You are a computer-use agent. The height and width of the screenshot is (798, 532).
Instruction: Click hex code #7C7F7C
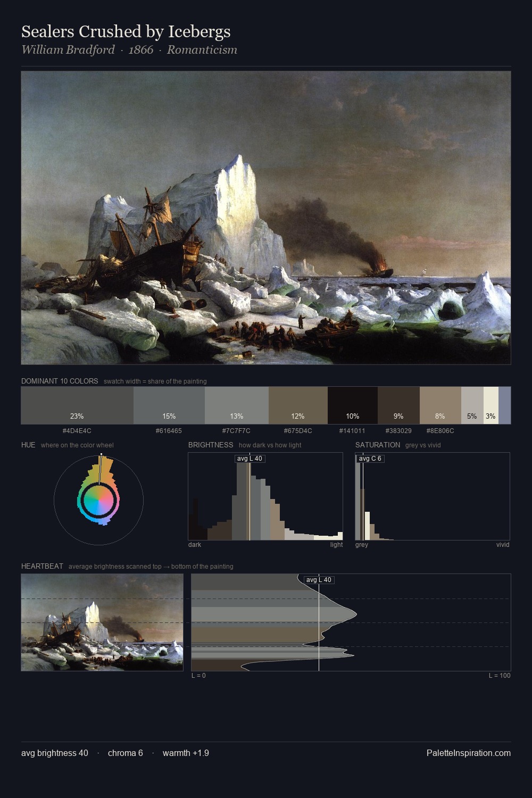(236, 431)
